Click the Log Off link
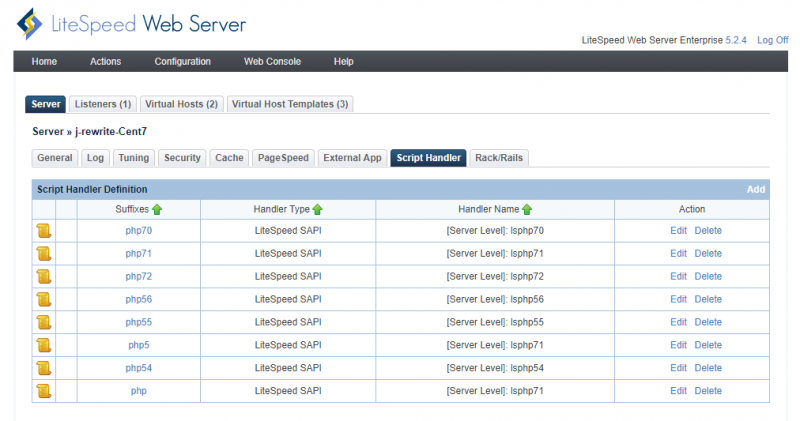This screenshot has width=800, height=421. click(772, 40)
